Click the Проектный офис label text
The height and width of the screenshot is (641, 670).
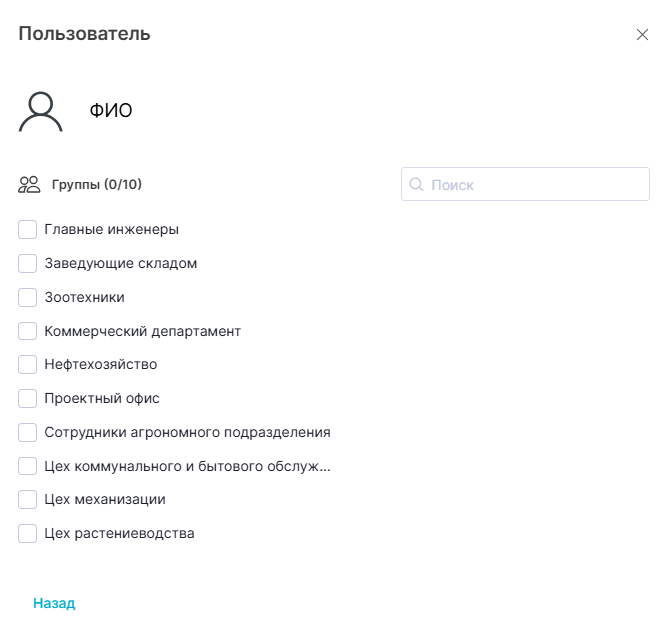click(x=102, y=399)
